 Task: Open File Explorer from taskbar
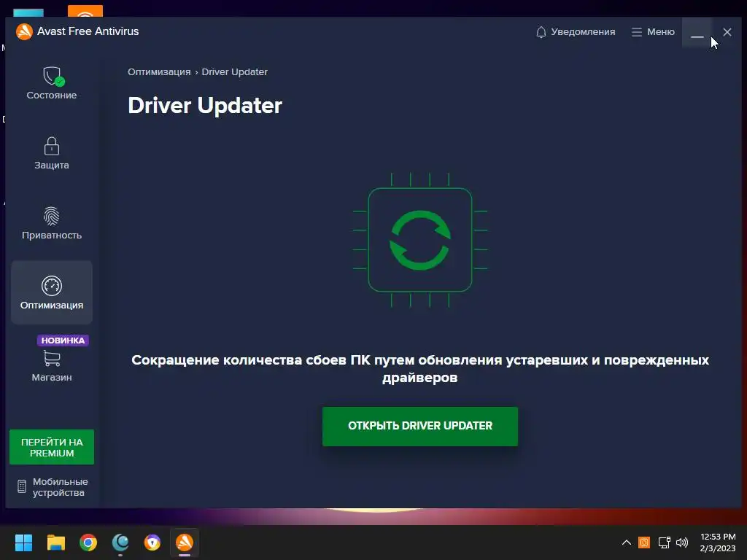point(55,542)
